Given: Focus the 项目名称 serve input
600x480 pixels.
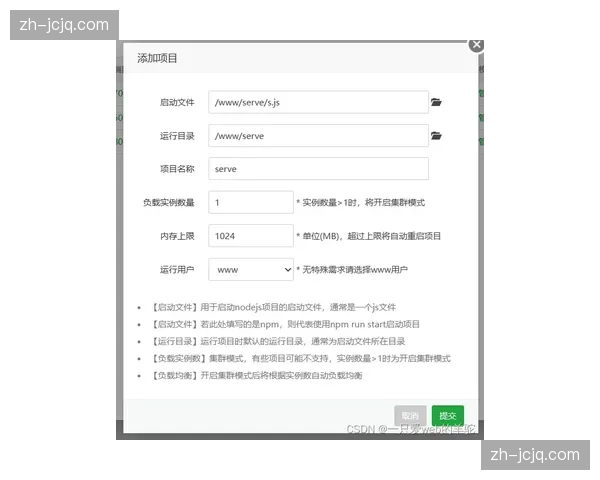Looking at the screenshot, I should pyautogui.click(x=318, y=169).
